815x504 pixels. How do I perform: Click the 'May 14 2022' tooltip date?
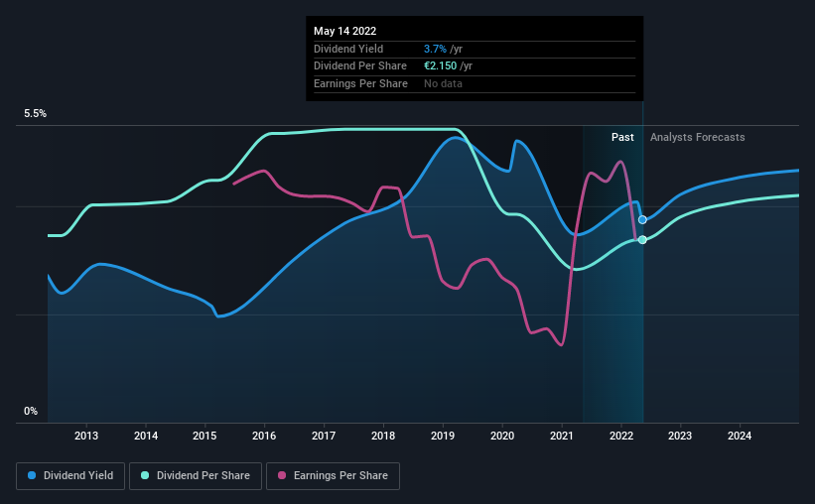[344, 31]
